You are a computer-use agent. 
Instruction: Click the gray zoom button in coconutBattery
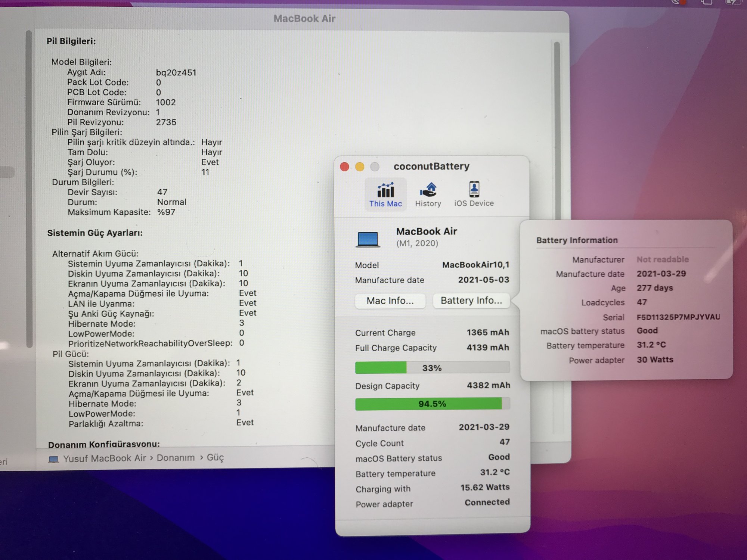pos(375,167)
